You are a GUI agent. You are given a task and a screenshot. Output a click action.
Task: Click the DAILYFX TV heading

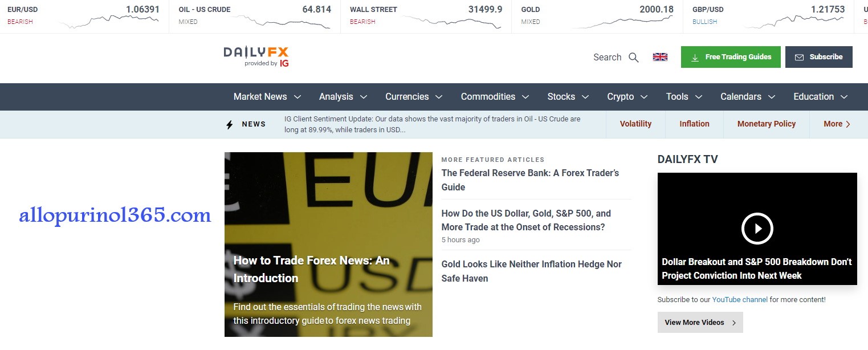(687, 159)
